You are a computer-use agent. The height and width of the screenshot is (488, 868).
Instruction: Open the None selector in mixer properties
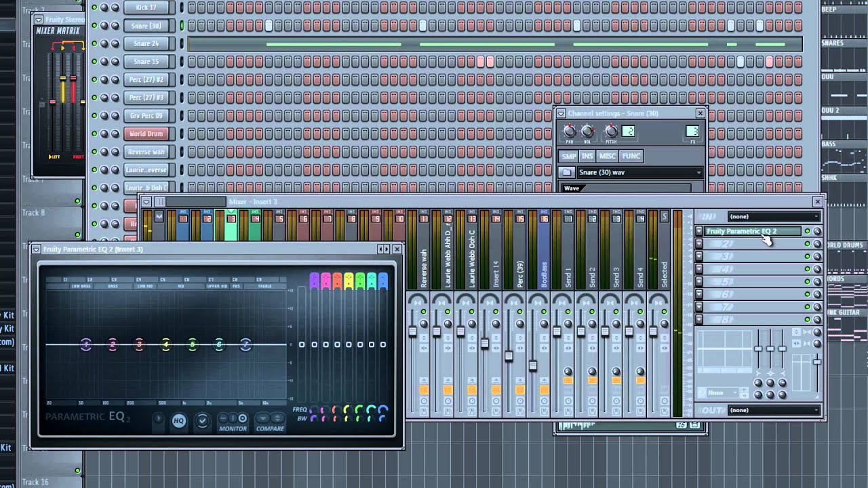[723, 392]
